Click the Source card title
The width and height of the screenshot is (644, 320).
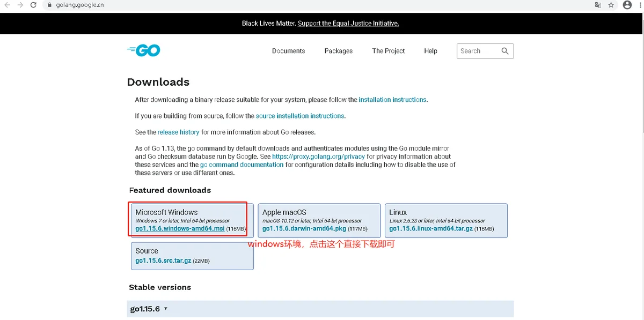coord(147,251)
